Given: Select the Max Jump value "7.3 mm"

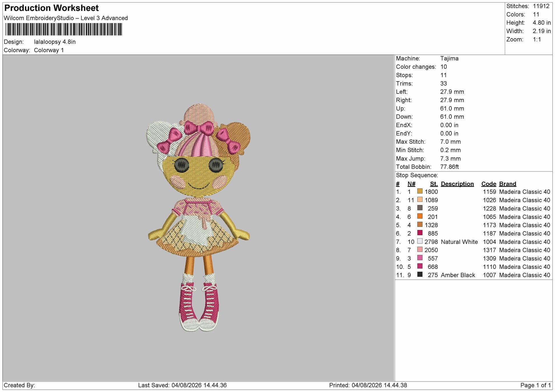Looking at the screenshot, I should coord(450,159).
